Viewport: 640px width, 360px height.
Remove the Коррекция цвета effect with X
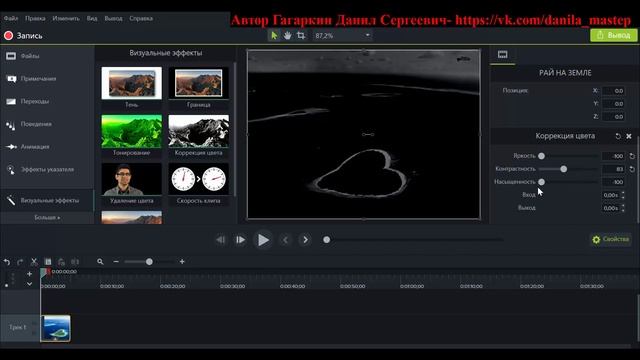click(x=629, y=136)
